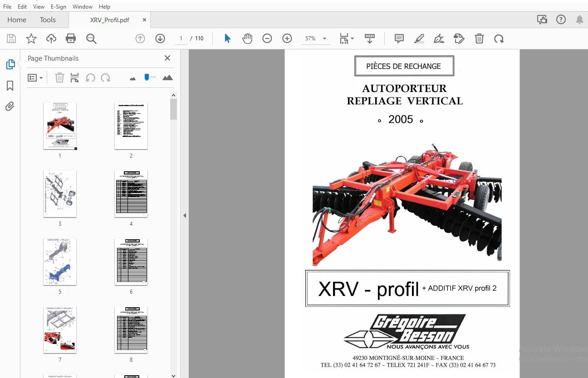Open the Help menu
The width and height of the screenshot is (588, 378).
[104, 6]
